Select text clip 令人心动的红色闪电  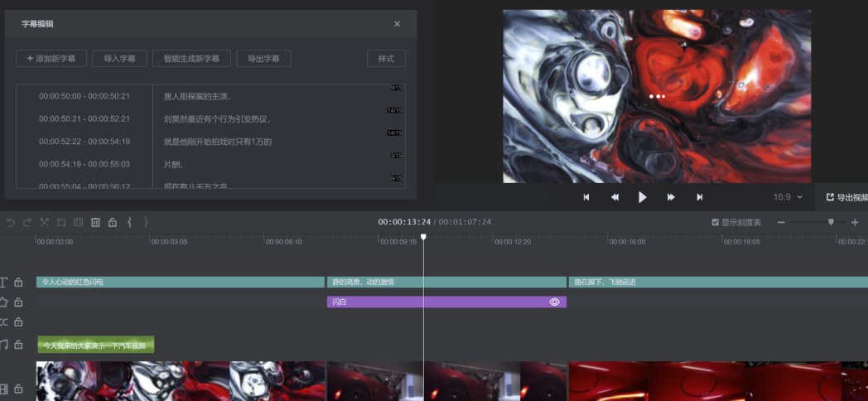coord(181,283)
